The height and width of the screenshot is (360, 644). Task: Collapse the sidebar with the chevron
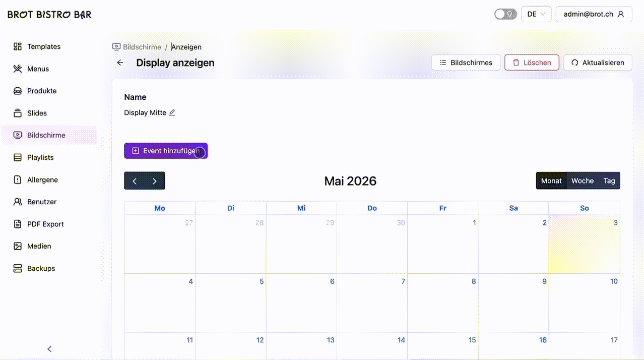click(49, 349)
